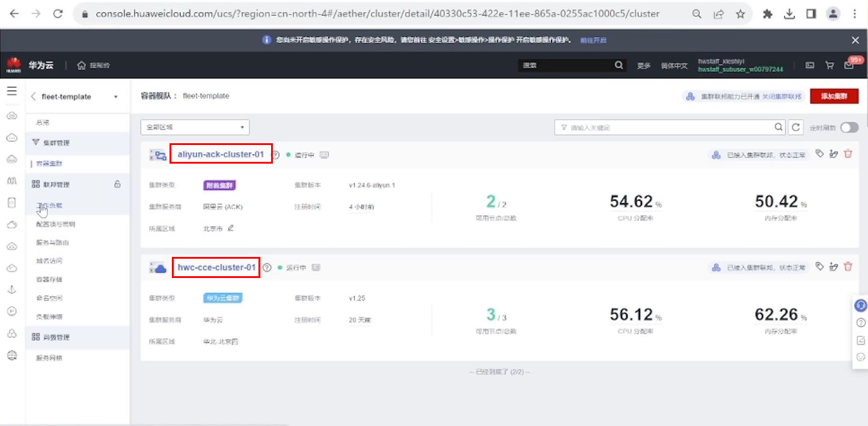Image resolution: width=868 pixels, height=426 pixels.
Task: Click the red 添加集群 button
Action: pyautogui.click(x=834, y=96)
